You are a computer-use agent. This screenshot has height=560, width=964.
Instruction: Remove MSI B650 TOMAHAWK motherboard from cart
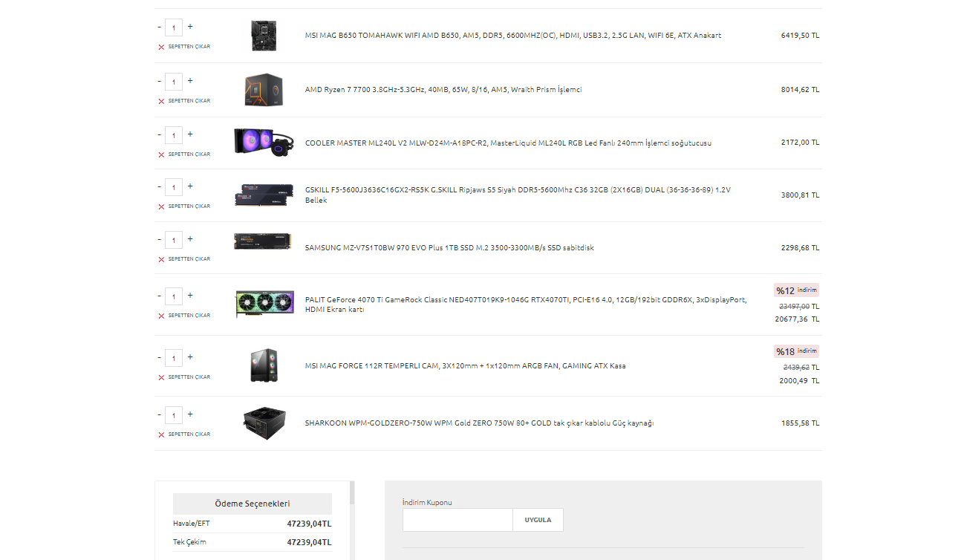[x=184, y=47]
